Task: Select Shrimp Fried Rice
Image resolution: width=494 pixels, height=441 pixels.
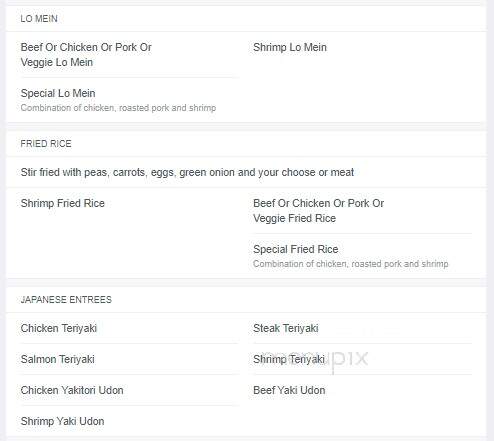Action: pyautogui.click(x=63, y=203)
